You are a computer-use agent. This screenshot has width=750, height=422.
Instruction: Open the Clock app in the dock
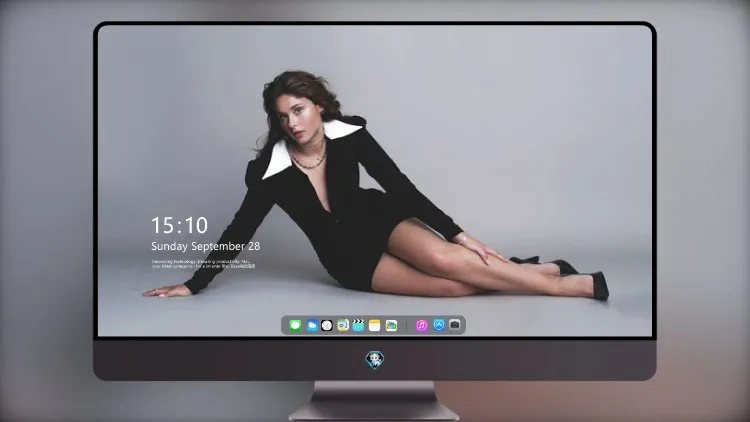click(x=327, y=325)
